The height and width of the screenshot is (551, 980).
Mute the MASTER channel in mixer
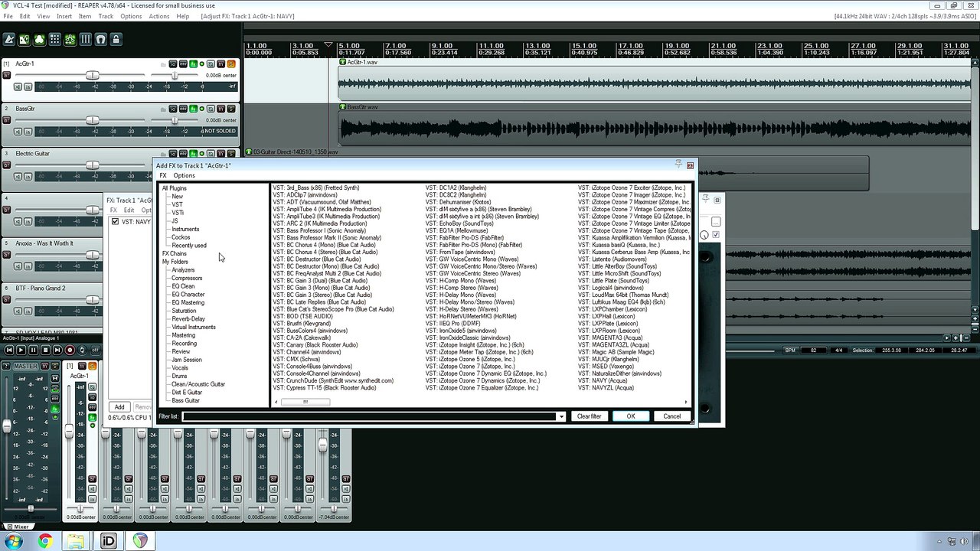point(44,367)
